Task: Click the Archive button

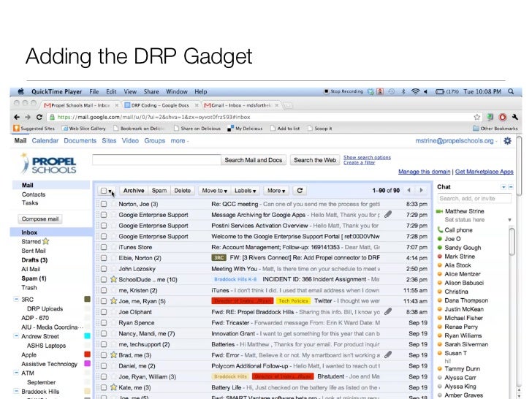Action: click(134, 191)
